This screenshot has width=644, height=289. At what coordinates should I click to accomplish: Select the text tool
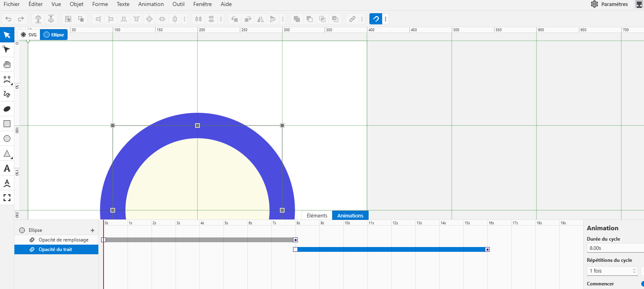tap(7, 168)
